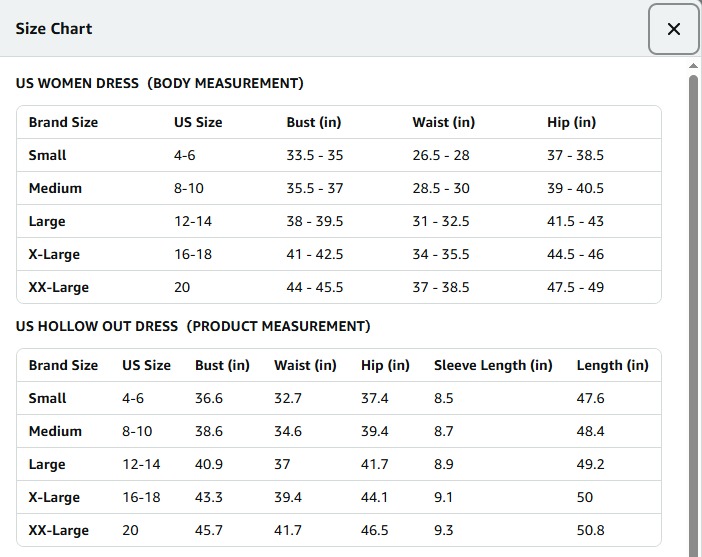Select the 9.1 sleeve length cell
This screenshot has height=557, width=702.
tap(444, 497)
